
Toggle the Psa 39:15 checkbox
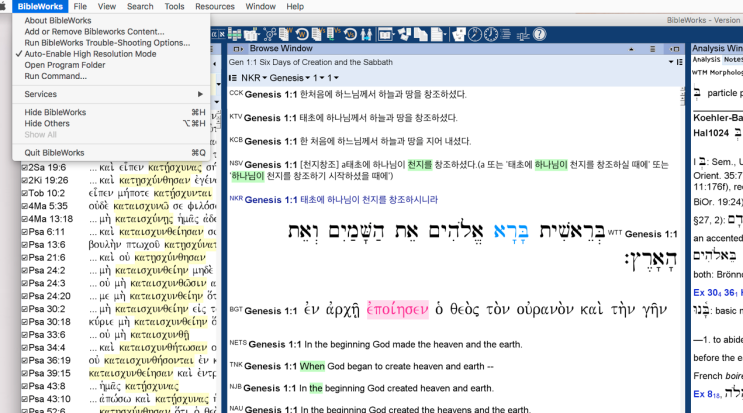25,373
